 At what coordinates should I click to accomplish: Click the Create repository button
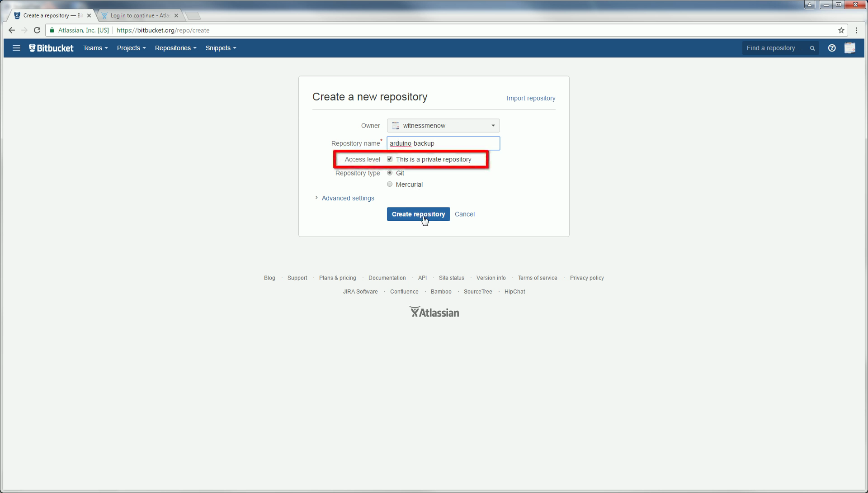coord(418,214)
